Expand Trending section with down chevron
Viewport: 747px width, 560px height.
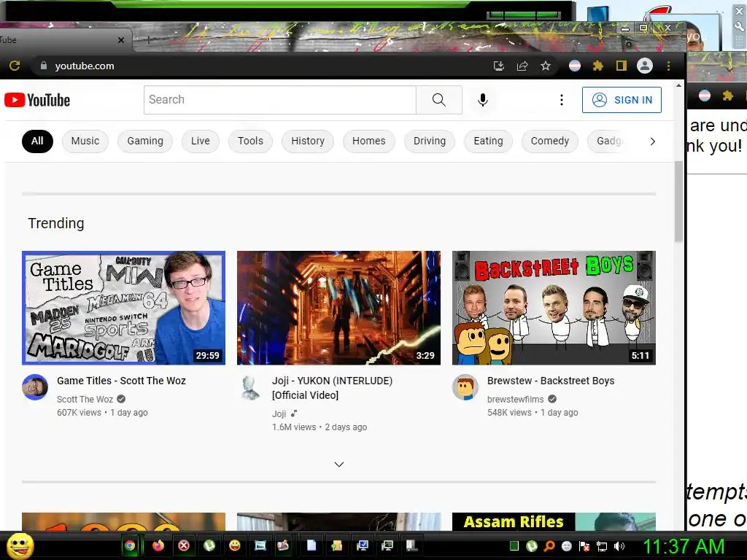click(x=339, y=464)
